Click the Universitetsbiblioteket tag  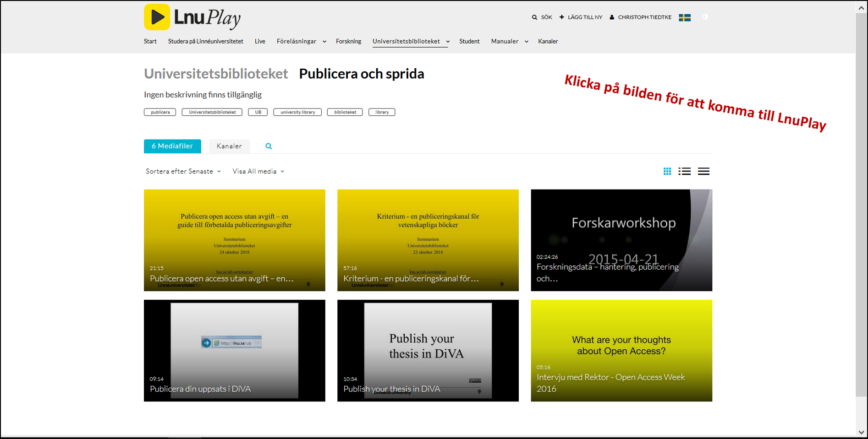click(x=212, y=112)
